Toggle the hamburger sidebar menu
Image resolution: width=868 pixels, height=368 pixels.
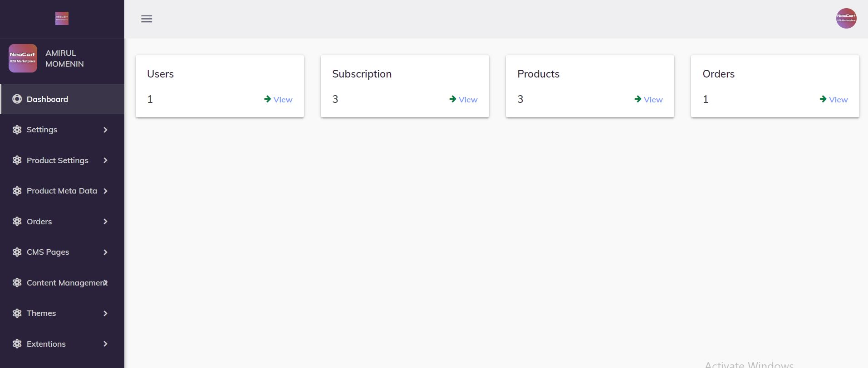coord(147,19)
